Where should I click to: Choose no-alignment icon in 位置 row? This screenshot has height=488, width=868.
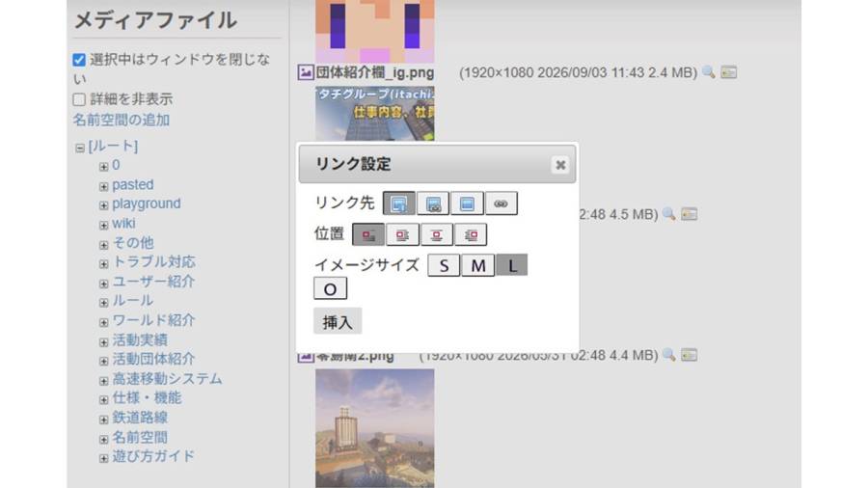click(368, 234)
